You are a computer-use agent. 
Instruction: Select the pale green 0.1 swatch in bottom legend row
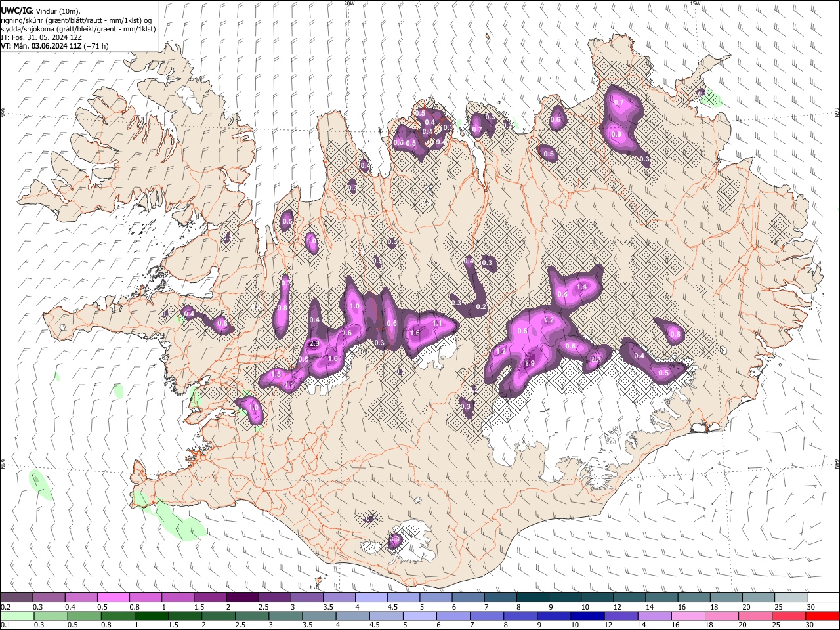click(x=17, y=616)
